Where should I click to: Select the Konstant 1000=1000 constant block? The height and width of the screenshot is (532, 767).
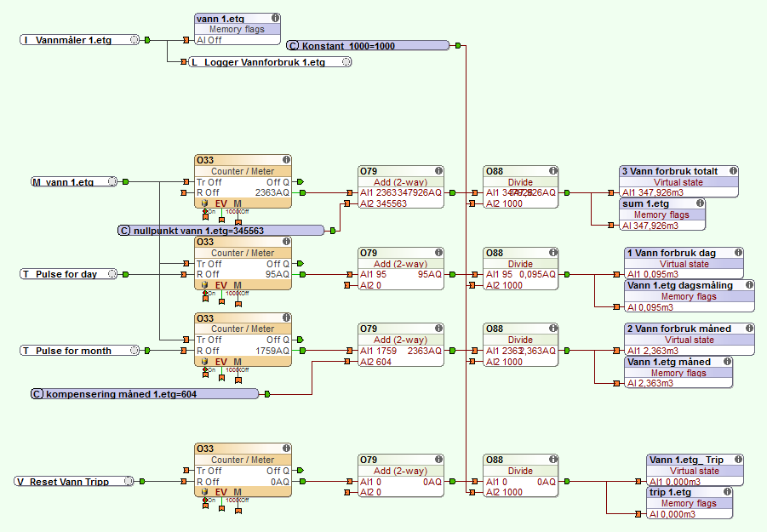tap(368, 45)
